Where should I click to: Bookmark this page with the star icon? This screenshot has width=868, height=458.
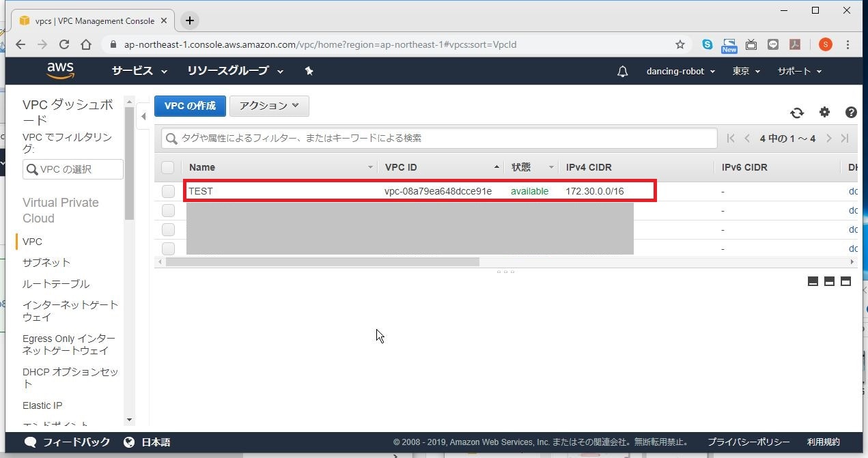680,44
